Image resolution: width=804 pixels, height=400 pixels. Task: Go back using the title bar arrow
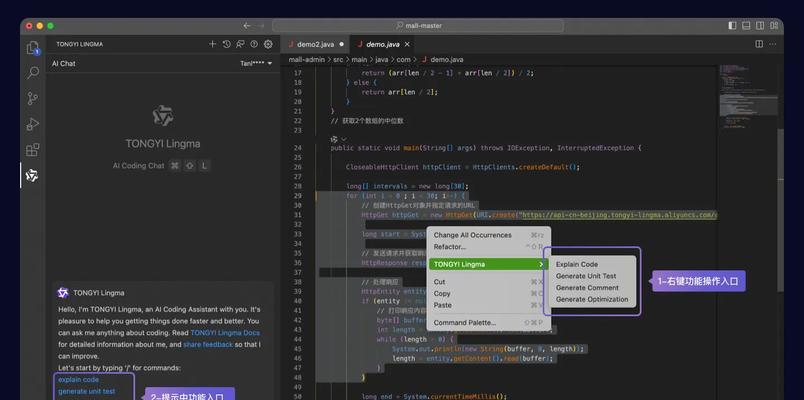pos(247,26)
